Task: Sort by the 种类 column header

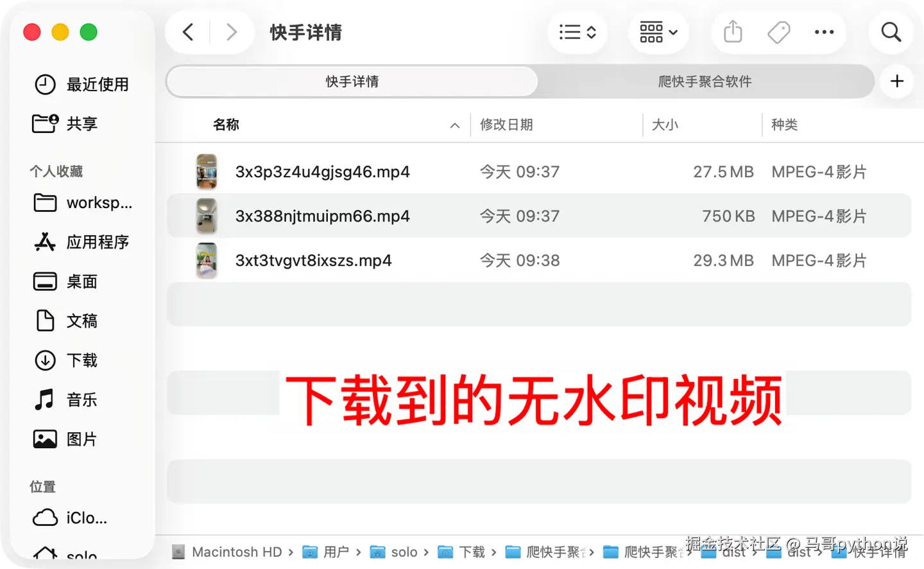Action: pos(784,125)
